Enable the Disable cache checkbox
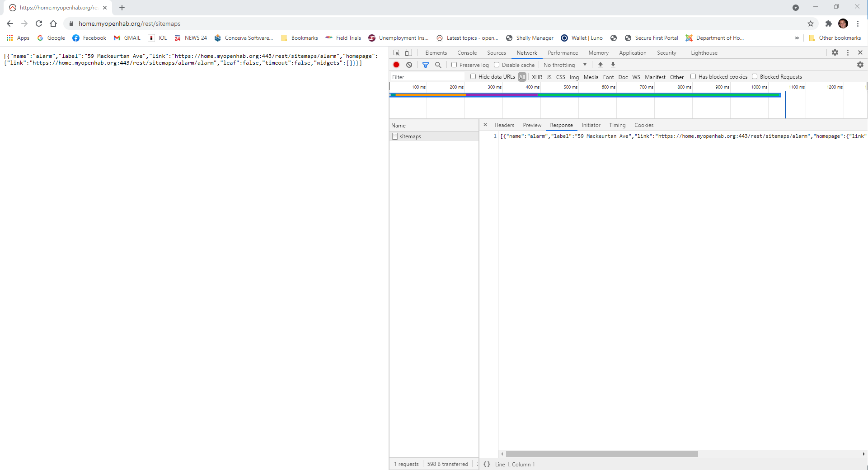 [x=496, y=65]
